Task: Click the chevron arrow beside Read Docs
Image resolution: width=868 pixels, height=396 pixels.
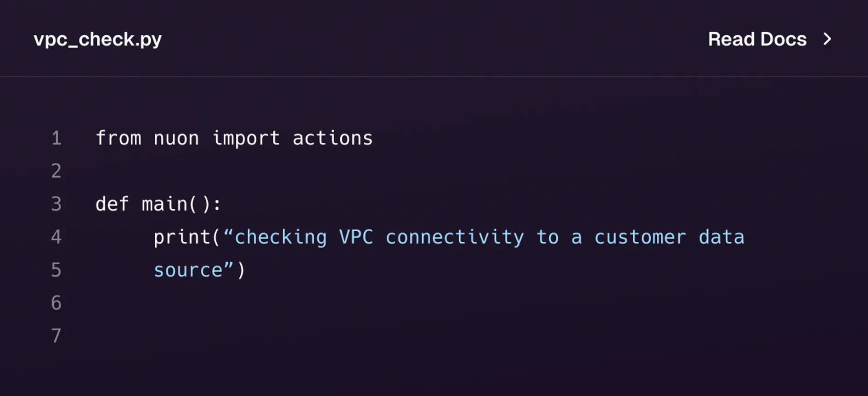Action: tap(827, 39)
